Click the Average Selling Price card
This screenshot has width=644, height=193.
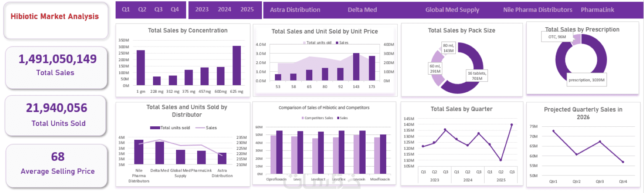57,163
